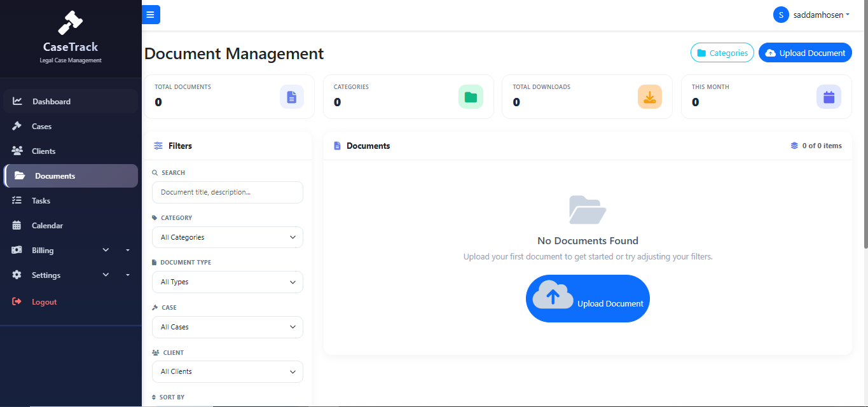Click the 'TOTAL DOWNLOADS' label
868x407 pixels.
542,87
